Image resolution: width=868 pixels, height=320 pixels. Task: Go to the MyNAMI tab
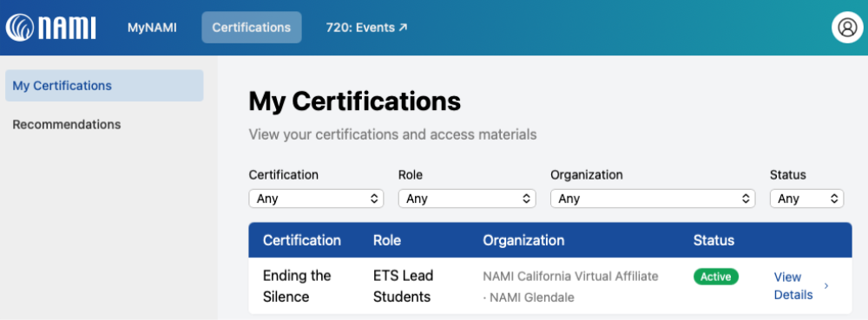click(x=152, y=27)
